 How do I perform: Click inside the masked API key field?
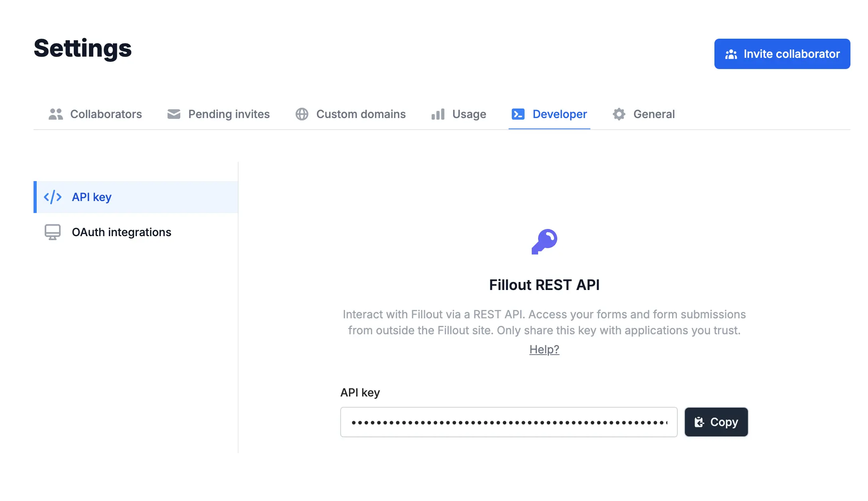509,422
